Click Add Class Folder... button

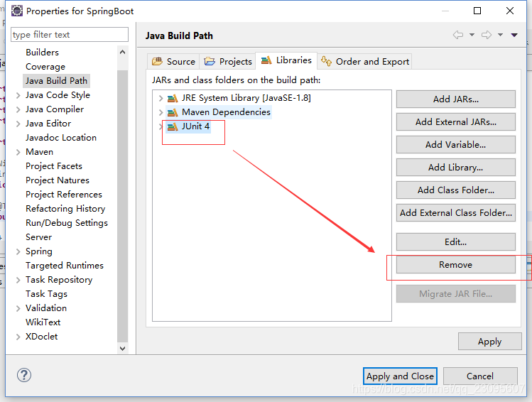click(x=456, y=190)
